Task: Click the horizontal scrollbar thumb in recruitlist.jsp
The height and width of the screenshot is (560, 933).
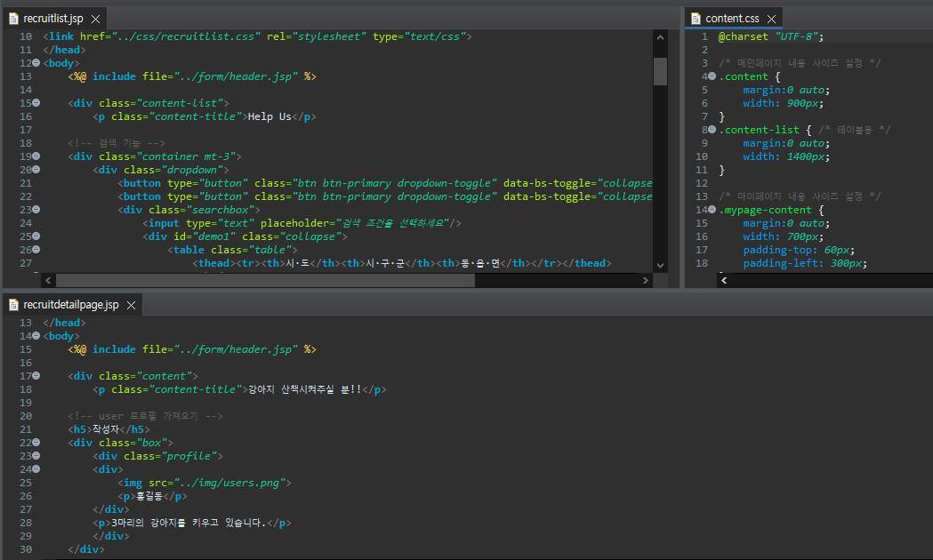Action: [x=265, y=280]
